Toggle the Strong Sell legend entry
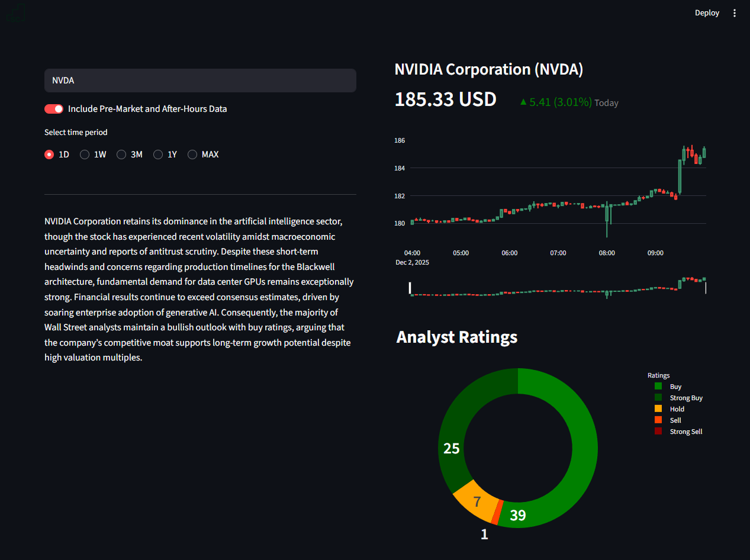The height and width of the screenshot is (560, 750). click(686, 431)
